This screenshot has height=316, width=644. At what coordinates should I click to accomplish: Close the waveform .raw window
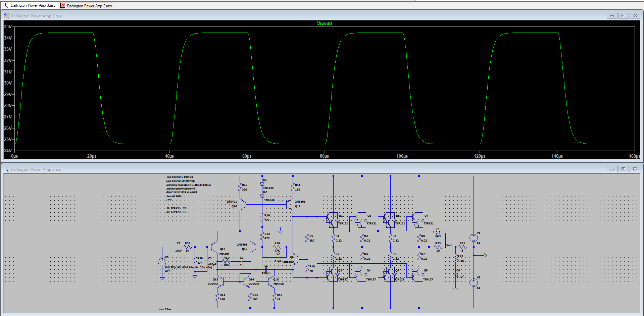click(635, 16)
